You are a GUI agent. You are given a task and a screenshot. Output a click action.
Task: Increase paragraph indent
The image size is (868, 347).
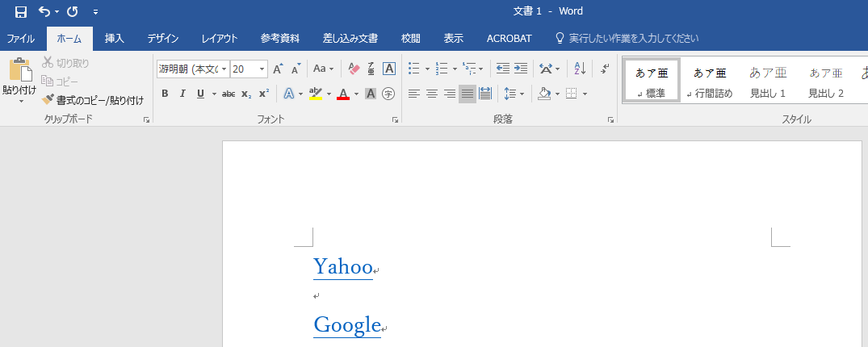click(520, 69)
